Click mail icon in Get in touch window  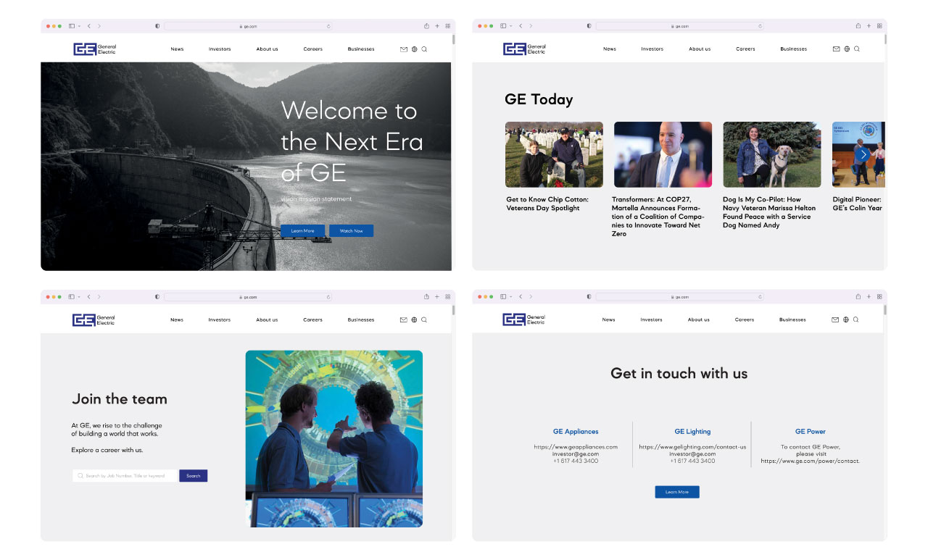(835, 319)
